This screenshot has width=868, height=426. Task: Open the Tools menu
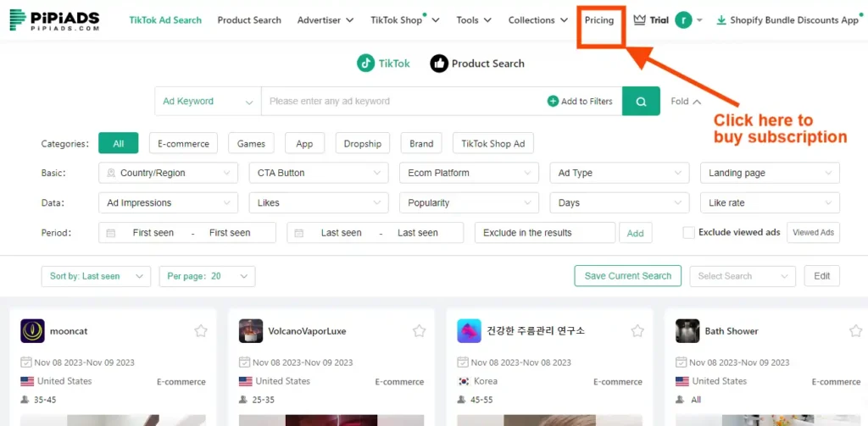pyautogui.click(x=474, y=20)
